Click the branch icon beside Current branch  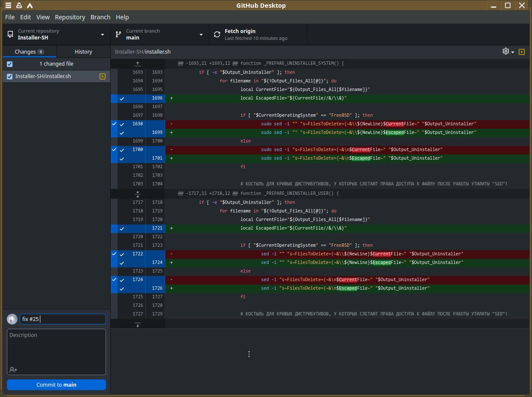pyautogui.click(x=118, y=34)
